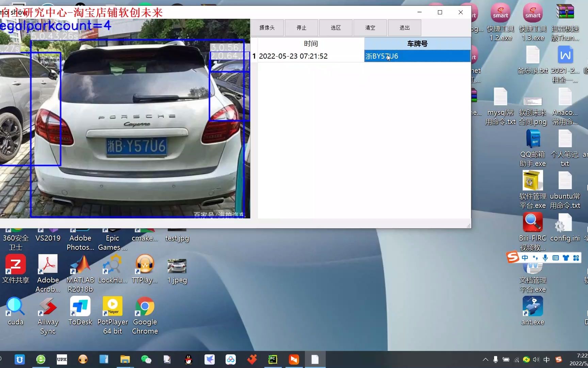Click the 摄像头 camera button

267,28
